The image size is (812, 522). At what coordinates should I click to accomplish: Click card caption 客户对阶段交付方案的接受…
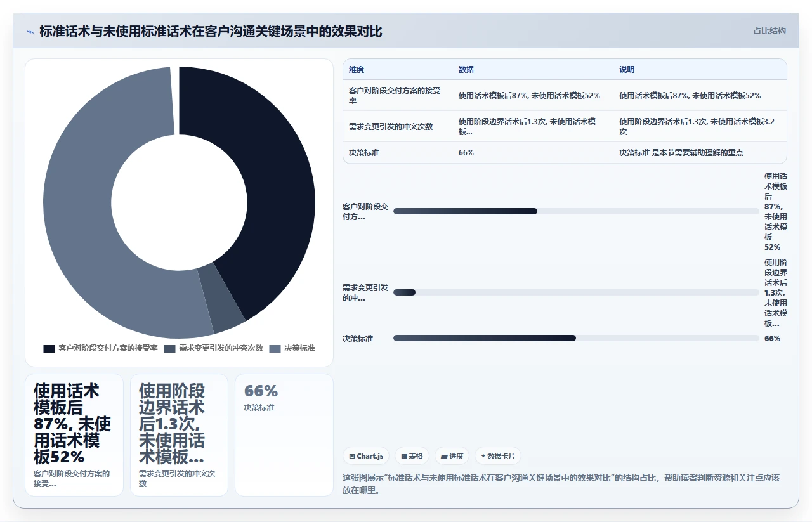click(x=72, y=478)
